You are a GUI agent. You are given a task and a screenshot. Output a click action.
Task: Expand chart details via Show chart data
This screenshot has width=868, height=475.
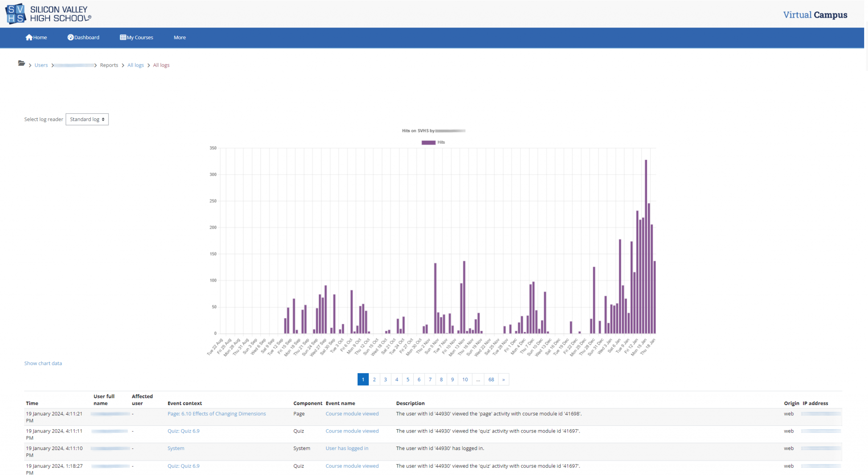coord(43,363)
